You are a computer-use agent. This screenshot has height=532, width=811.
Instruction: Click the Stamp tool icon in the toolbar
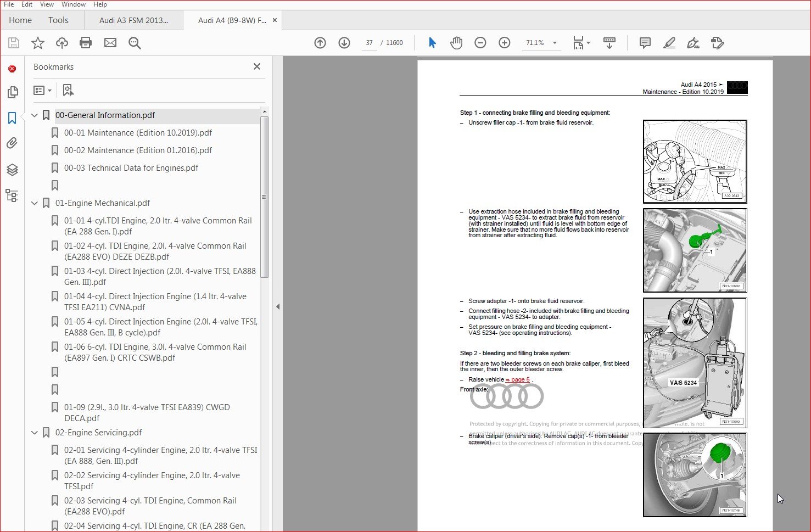pyautogui.click(x=718, y=43)
